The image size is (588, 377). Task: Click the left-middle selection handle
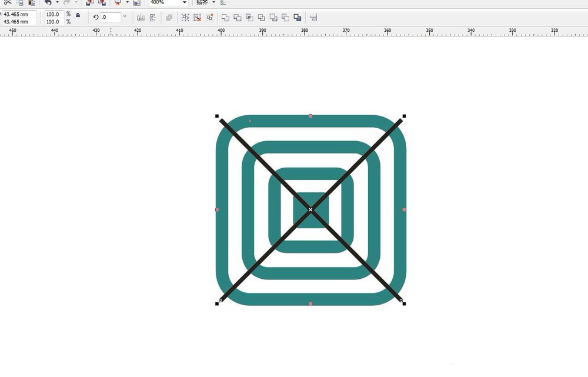[217, 210]
